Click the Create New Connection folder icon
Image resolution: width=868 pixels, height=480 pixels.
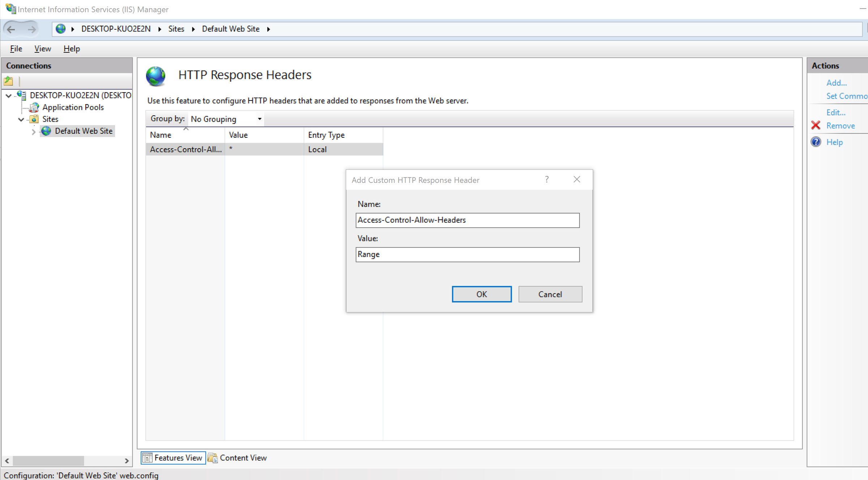[8, 81]
